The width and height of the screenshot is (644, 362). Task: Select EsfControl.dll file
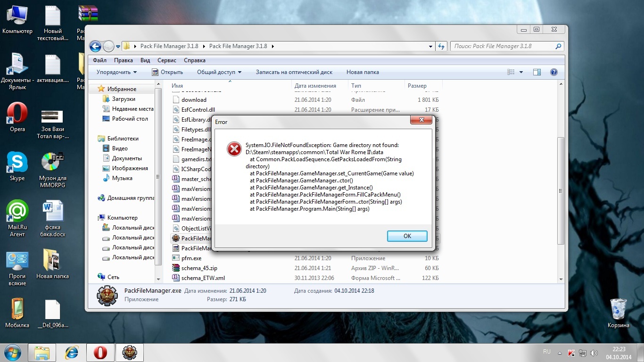click(198, 110)
